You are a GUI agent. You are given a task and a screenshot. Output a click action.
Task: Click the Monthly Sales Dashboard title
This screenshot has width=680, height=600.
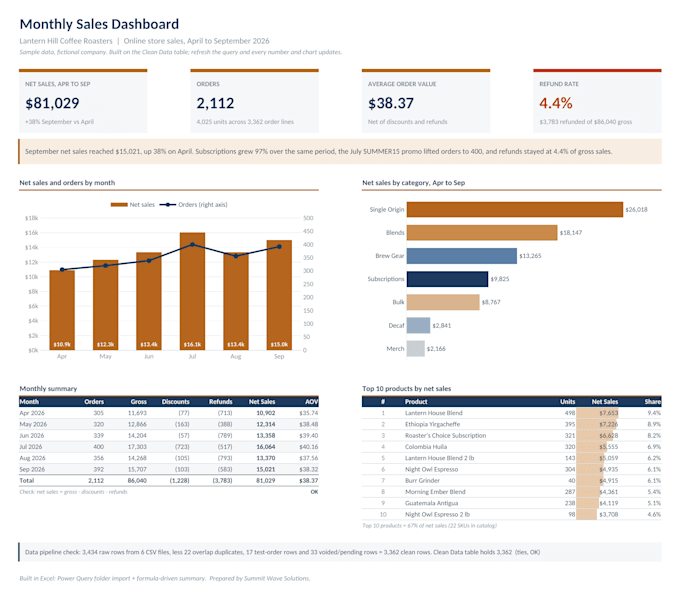[x=99, y=24]
